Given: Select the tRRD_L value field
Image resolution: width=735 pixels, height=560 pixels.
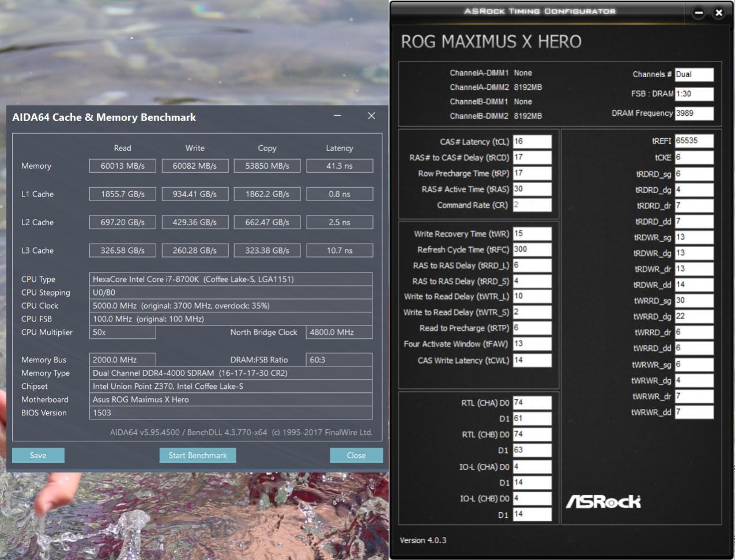Looking at the screenshot, I should (532, 266).
